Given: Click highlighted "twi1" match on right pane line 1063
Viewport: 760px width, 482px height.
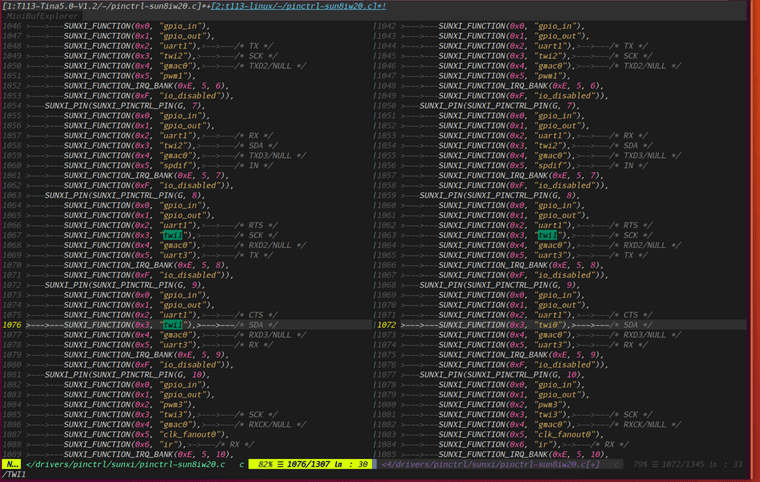Looking at the screenshot, I should 547,235.
